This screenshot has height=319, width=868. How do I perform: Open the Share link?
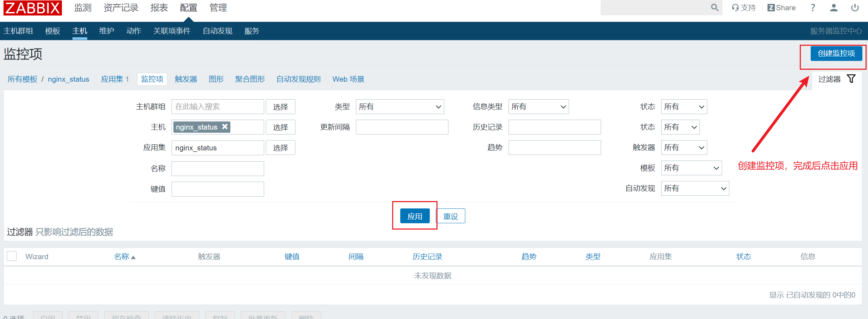tap(781, 8)
